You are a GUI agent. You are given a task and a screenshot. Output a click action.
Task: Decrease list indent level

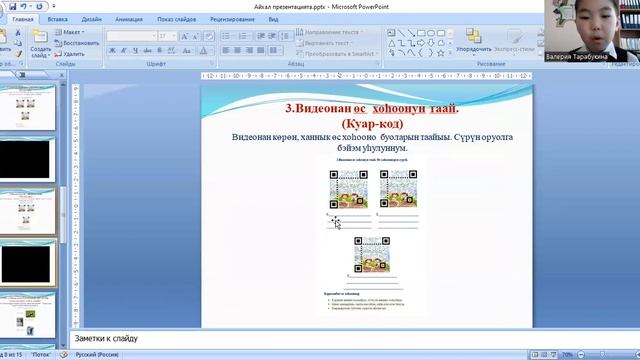coord(261,36)
